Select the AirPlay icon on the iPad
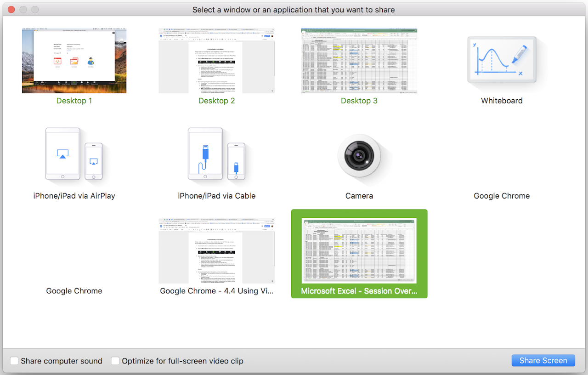The height and width of the screenshot is (375, 588). pyautogui.click(x=62, y=153)
